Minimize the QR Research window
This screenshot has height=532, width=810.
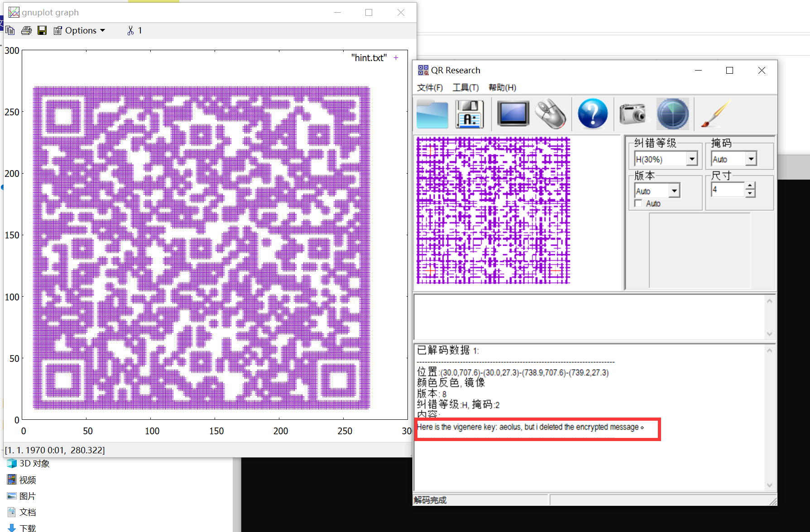(698, 70)
